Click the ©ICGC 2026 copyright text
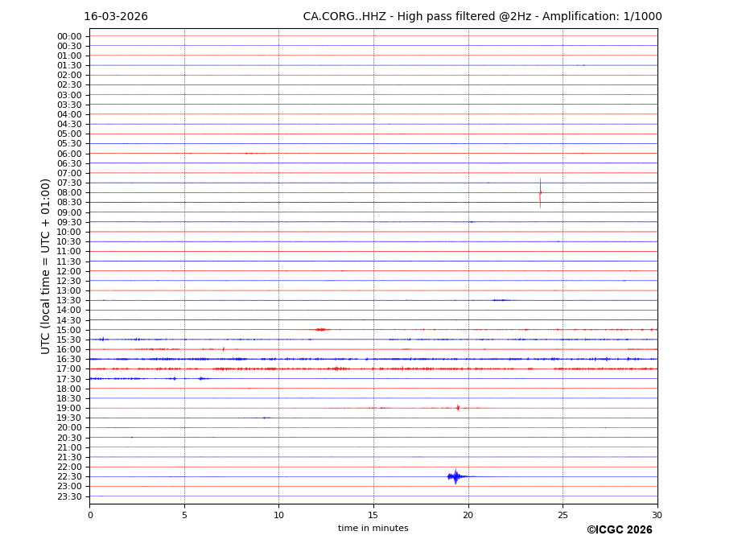This screenshot has width=746, height=560. [x=619, y=530]
